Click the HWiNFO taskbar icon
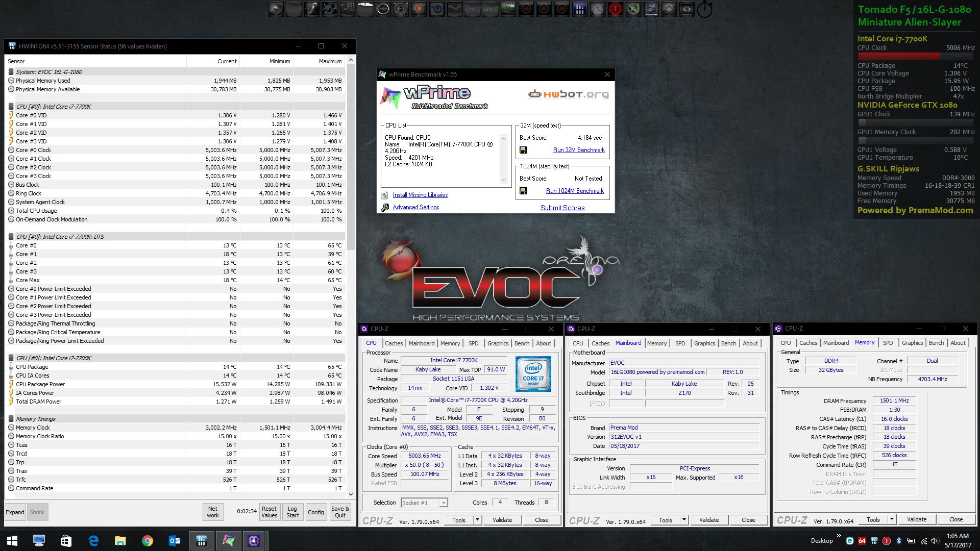 (201, 541)
